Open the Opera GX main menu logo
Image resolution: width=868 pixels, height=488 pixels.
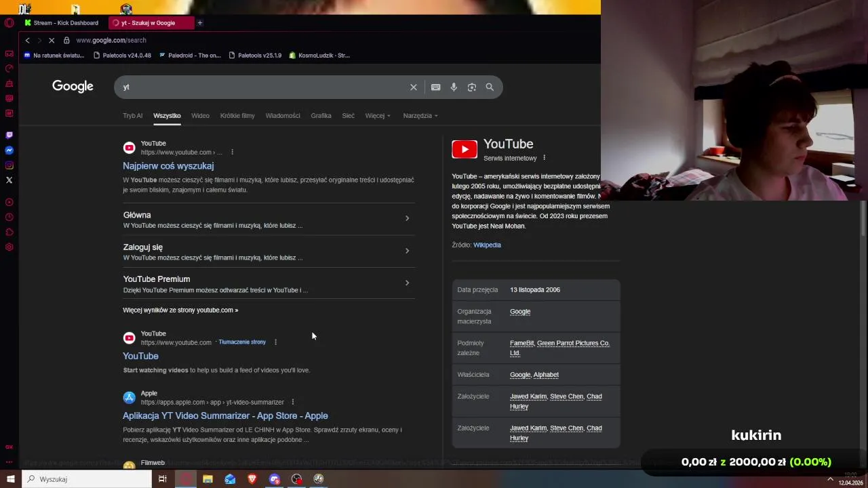tap(9, 23)
